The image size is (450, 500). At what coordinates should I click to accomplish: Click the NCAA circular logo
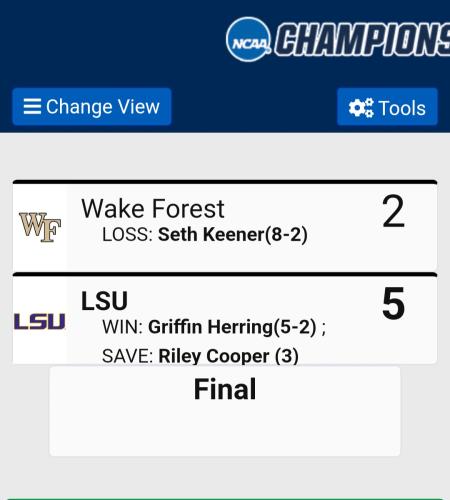[249, 39]
